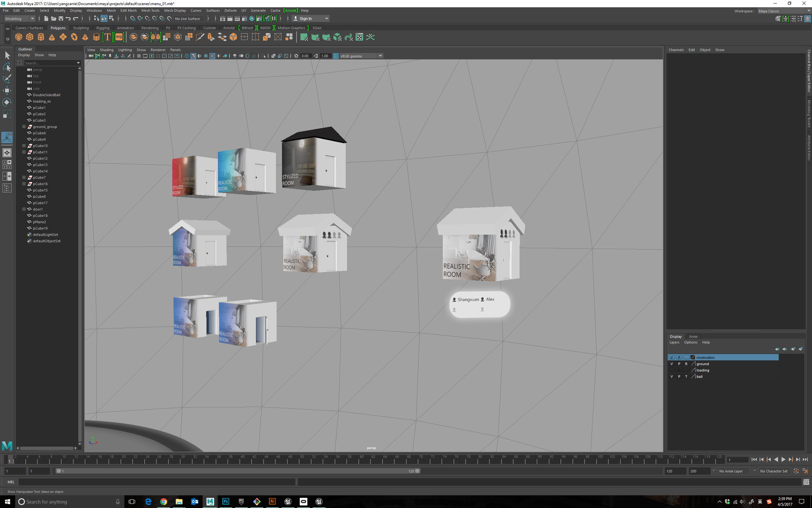Toggle the viewport grid display icon
The image size is (812, 508).
(x=139, y=56)
